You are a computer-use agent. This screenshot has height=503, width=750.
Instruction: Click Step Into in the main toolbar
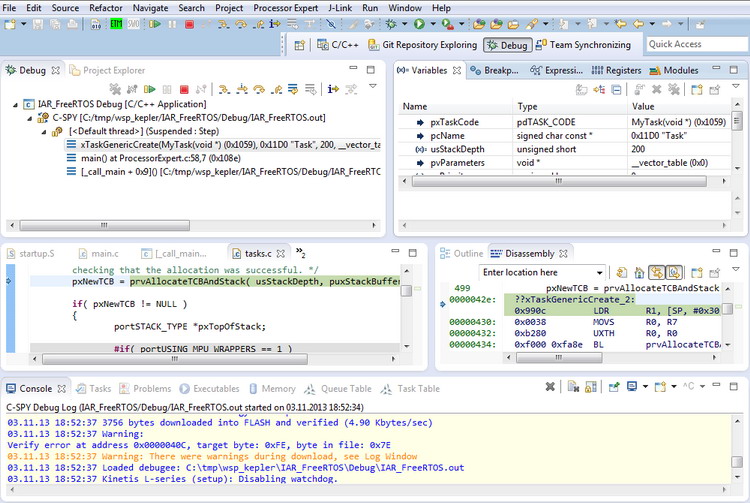pyautogui.click(x=223, y=24)
